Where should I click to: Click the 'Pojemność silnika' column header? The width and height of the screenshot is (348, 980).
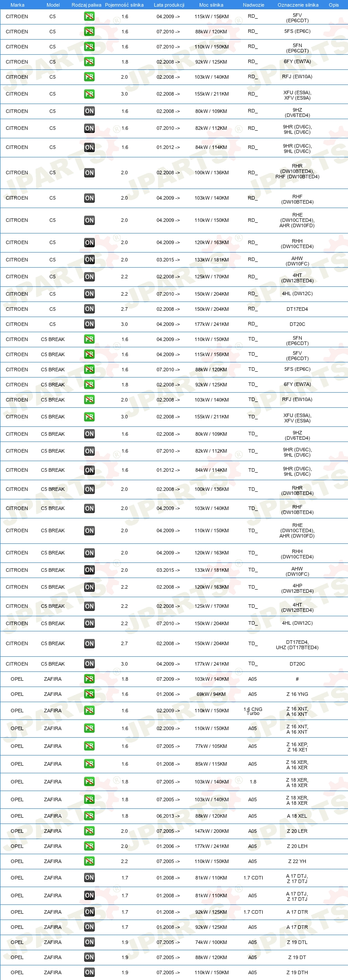124,5
